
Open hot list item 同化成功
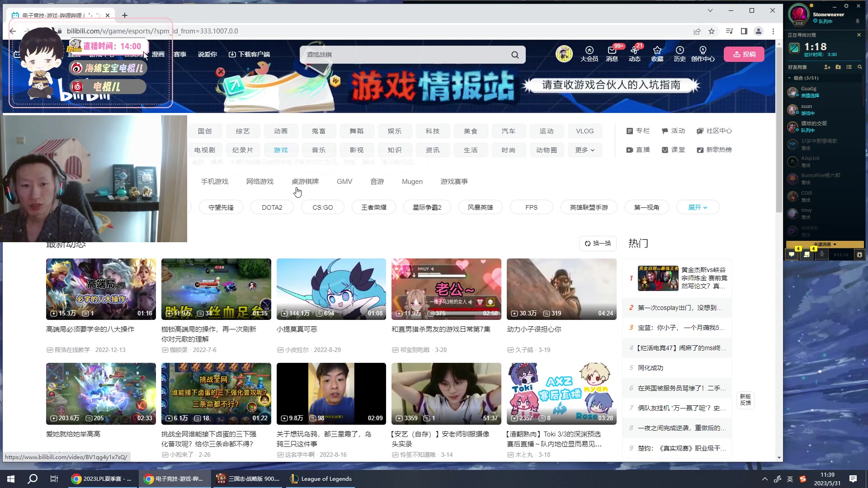[x=651, y=368]
